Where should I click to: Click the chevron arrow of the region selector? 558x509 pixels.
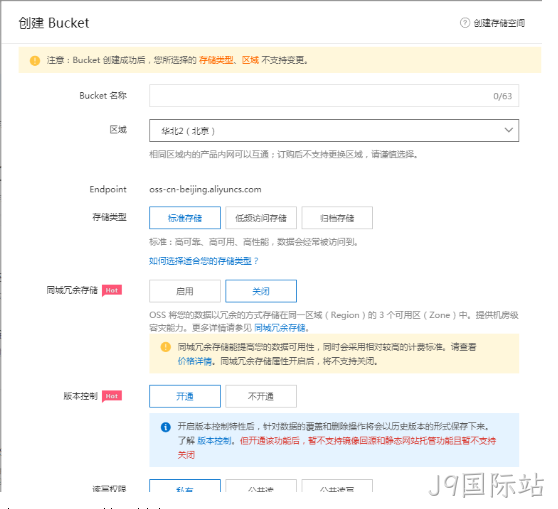(509, 130)
